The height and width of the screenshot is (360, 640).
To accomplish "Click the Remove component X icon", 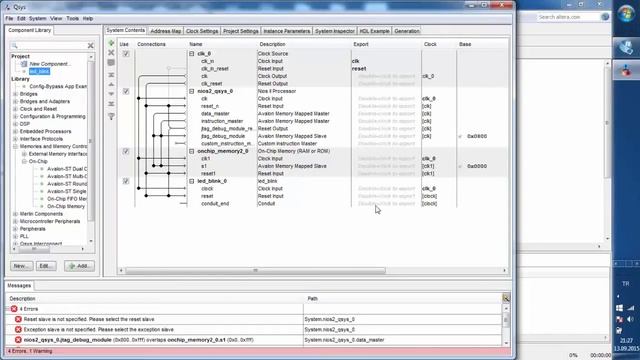I will tap(111, 53).
